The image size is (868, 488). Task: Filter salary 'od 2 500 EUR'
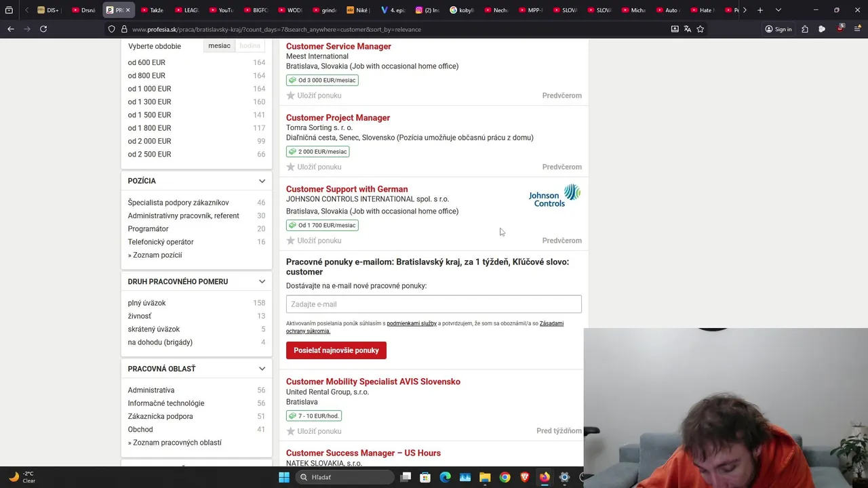pos(149,155)
